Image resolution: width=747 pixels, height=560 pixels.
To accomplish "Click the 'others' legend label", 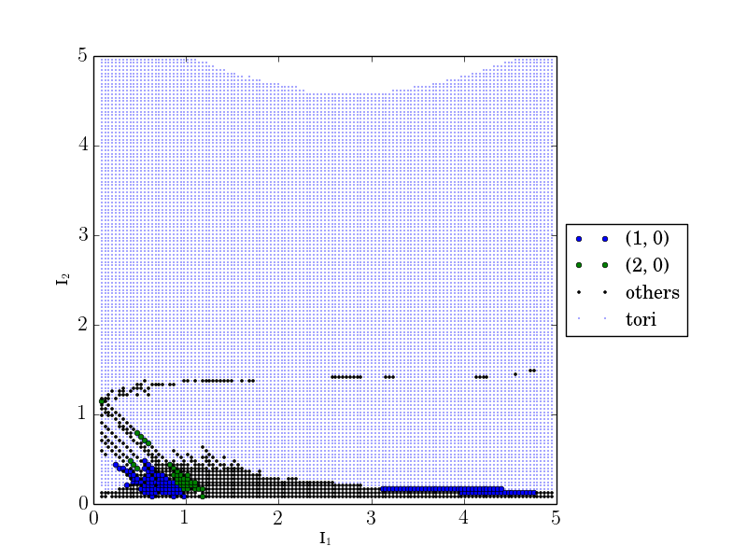I will [x=652, y=292].
